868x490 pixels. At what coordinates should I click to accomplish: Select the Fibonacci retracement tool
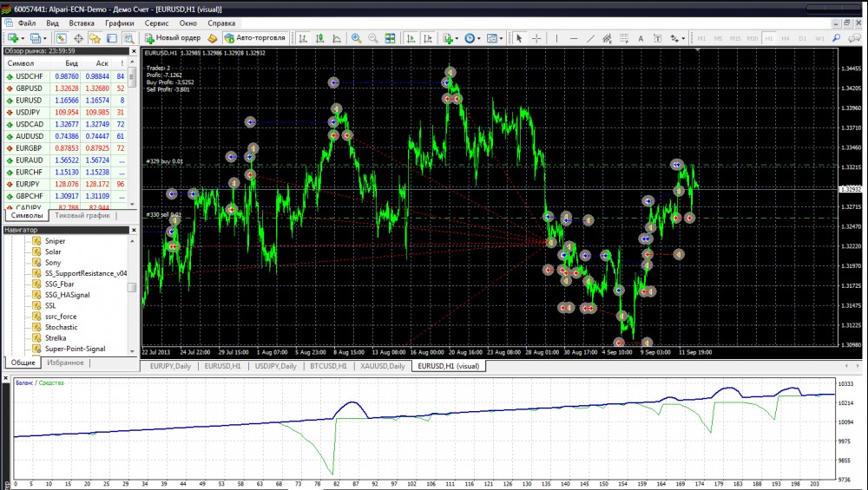(624, 38)
